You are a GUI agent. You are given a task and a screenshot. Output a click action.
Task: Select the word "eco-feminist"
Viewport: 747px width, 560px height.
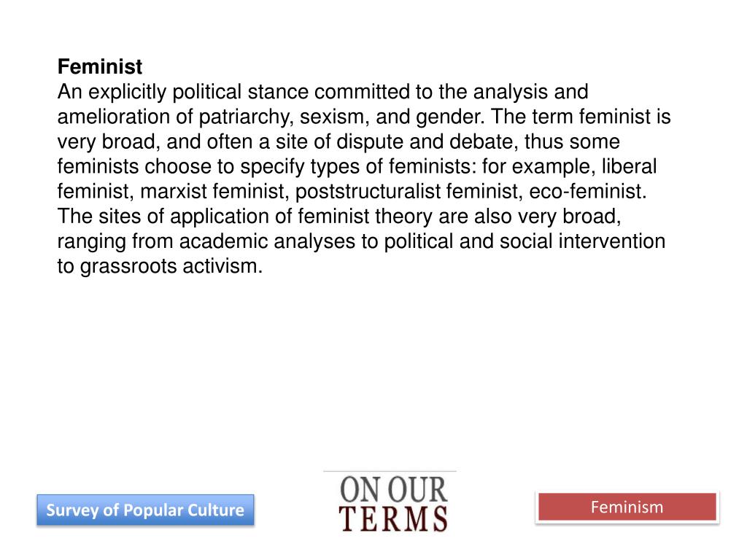pos(588,192)
